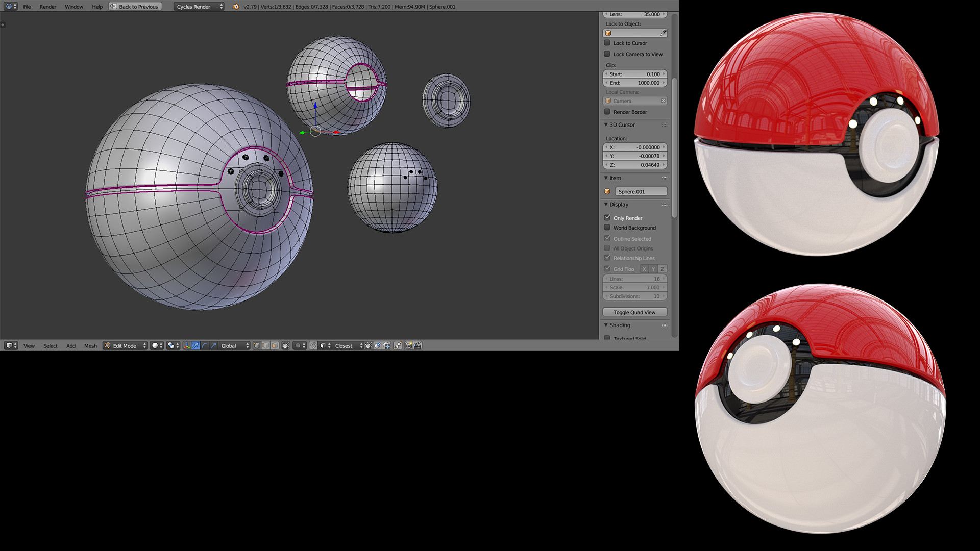Click the second icon after Closest dropdown
Screen dimensions: 980x551
[x=378, y=346]
